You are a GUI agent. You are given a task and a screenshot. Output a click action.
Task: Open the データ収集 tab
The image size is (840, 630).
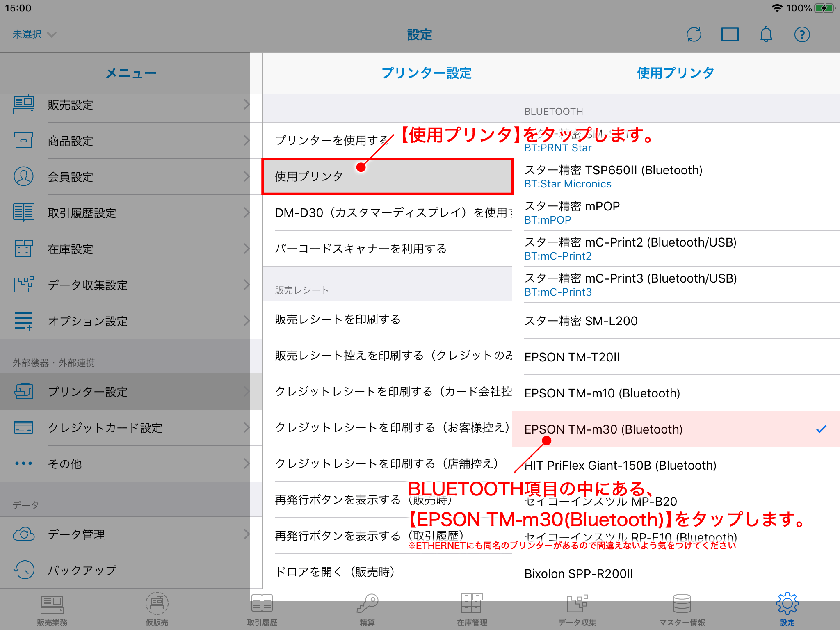point(577,610)
